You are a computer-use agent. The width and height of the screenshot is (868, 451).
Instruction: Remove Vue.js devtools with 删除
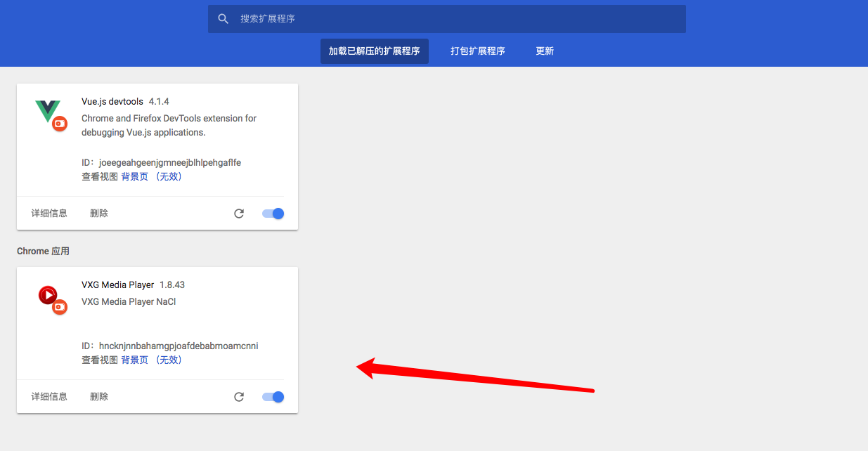coord(99,214)
